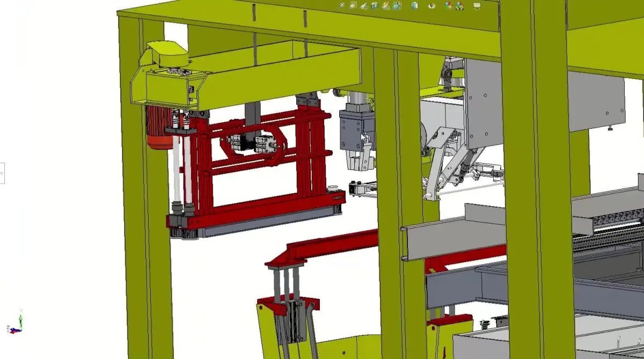Select the Zoom to Area tool
Viewport: 644px width, 359px height.
point(353,5)
